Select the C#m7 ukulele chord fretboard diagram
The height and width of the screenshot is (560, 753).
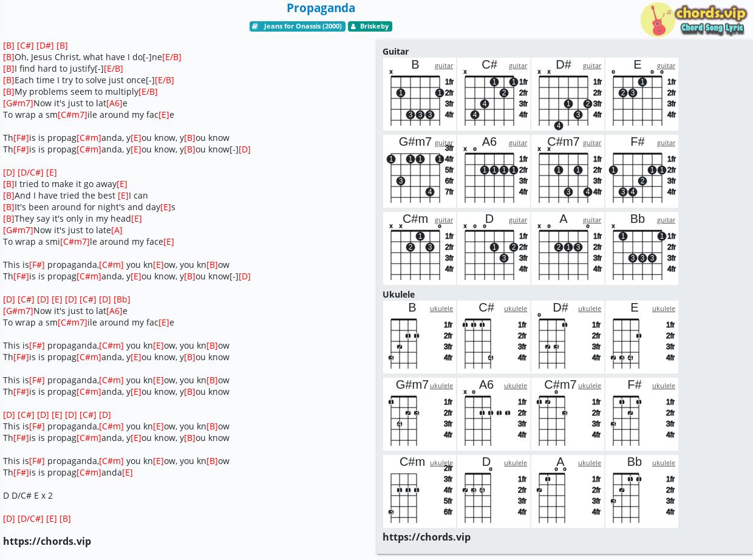pos(568,414)
